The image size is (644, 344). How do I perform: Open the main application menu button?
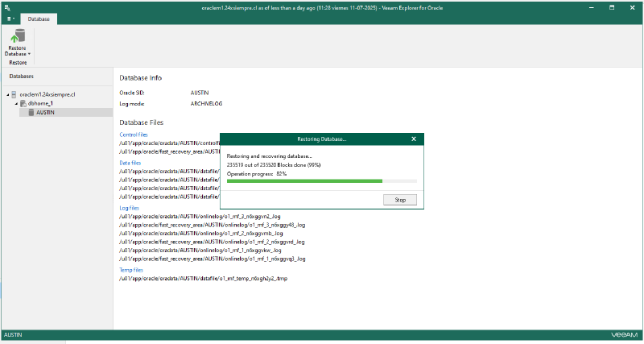tap(10, 19)
